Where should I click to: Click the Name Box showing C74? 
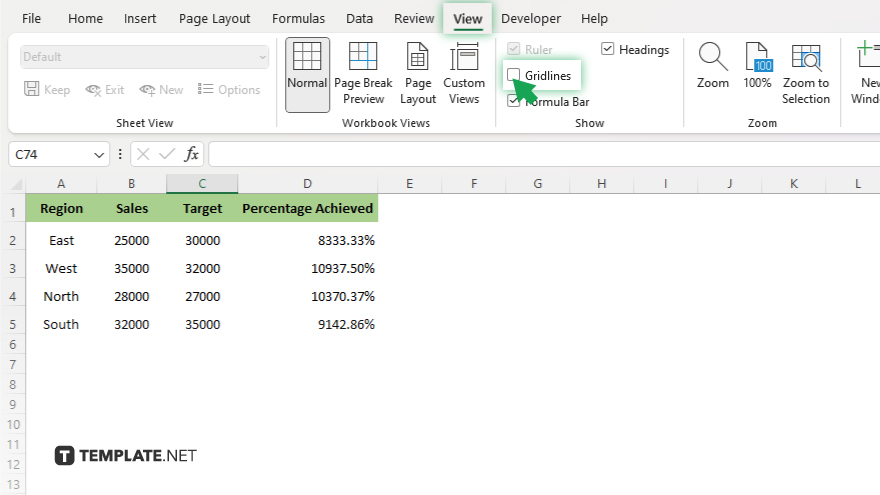[x=51, y=154]
